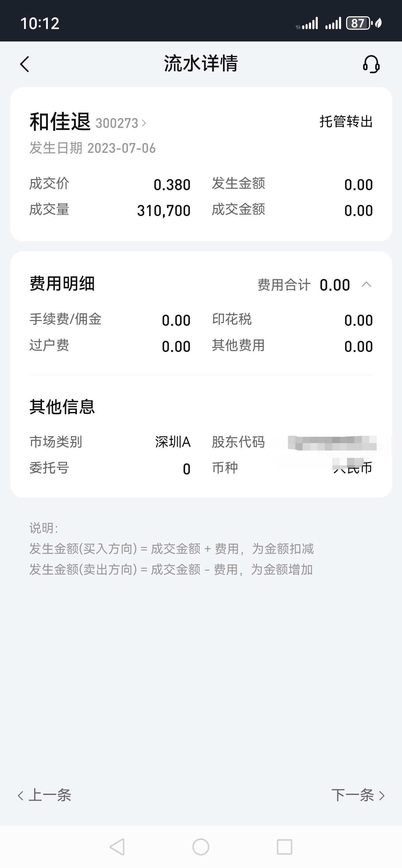Tap the 托管转出 transaction type label

(346, 122)
